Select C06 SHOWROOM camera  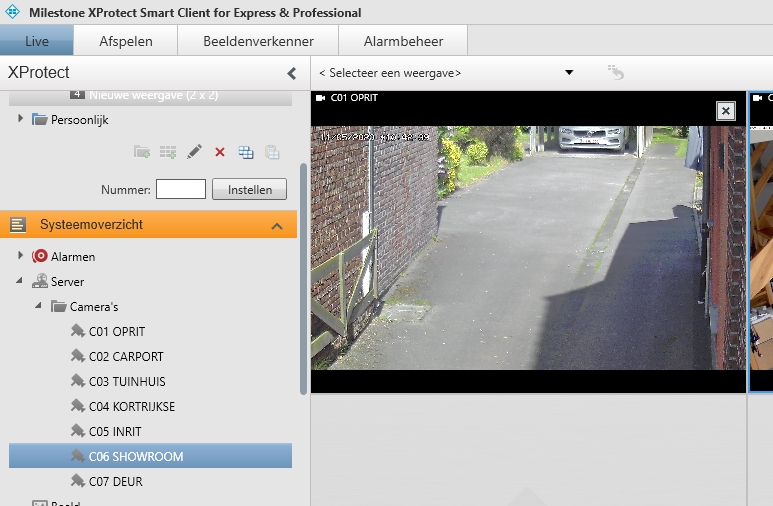point(150,456)
